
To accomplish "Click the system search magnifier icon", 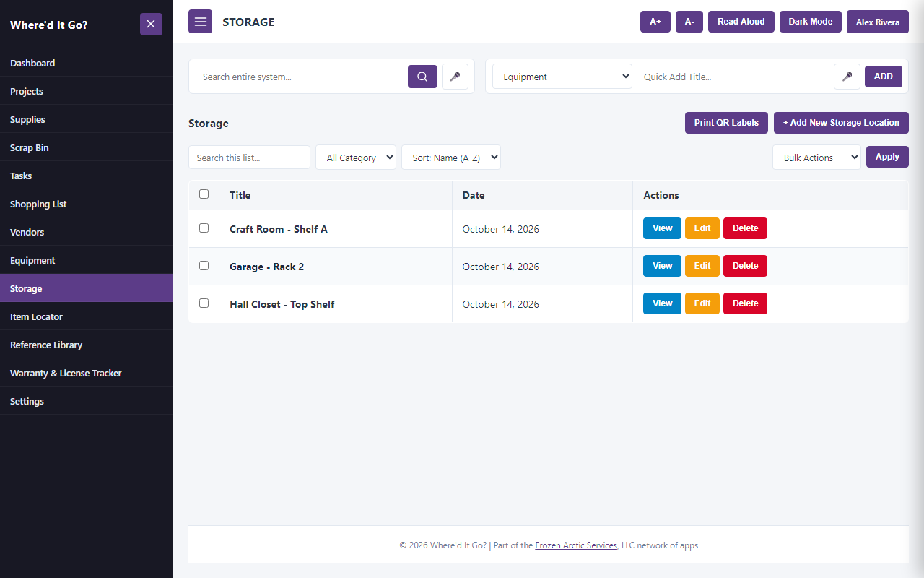I will point(422,77).
